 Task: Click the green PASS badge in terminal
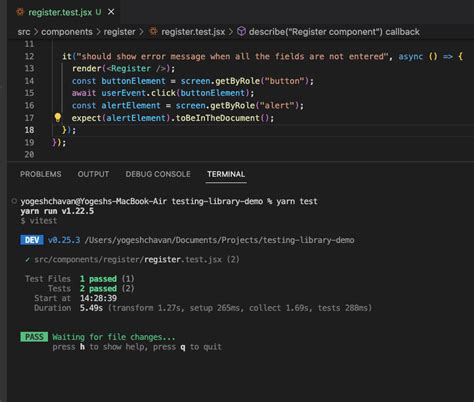pyautogui.click(x=34, y=337)
